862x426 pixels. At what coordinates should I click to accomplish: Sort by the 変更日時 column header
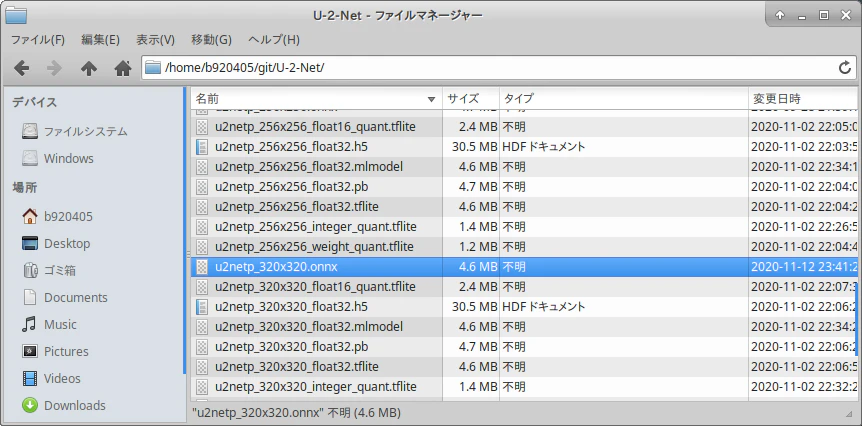click(x=802, y=99)
